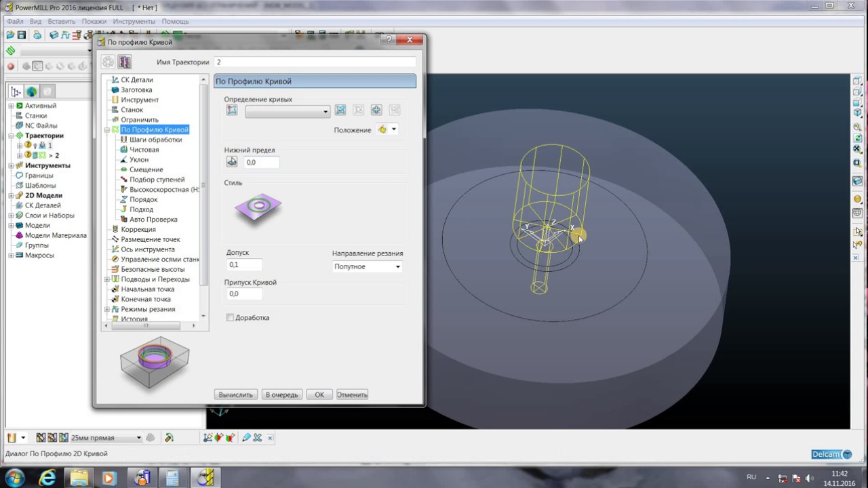Click the shaded block icon in right toolbar
The height and width of the screenshot is (488, 868).
858,181
